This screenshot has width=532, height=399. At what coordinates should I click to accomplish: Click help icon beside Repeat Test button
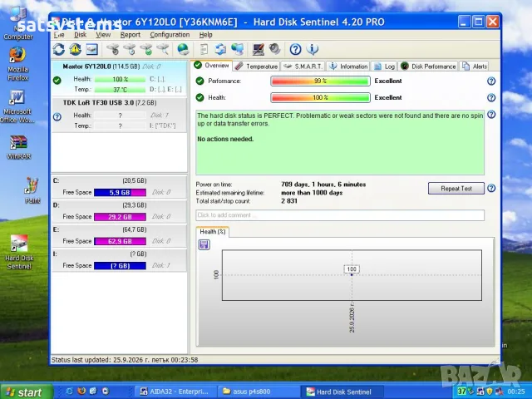(x=491, y=189)
